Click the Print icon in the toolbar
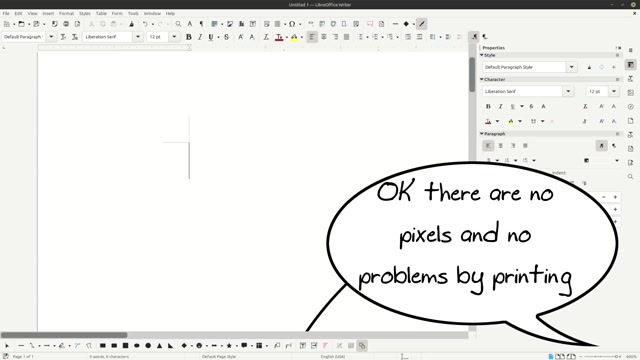 point(66,24)
